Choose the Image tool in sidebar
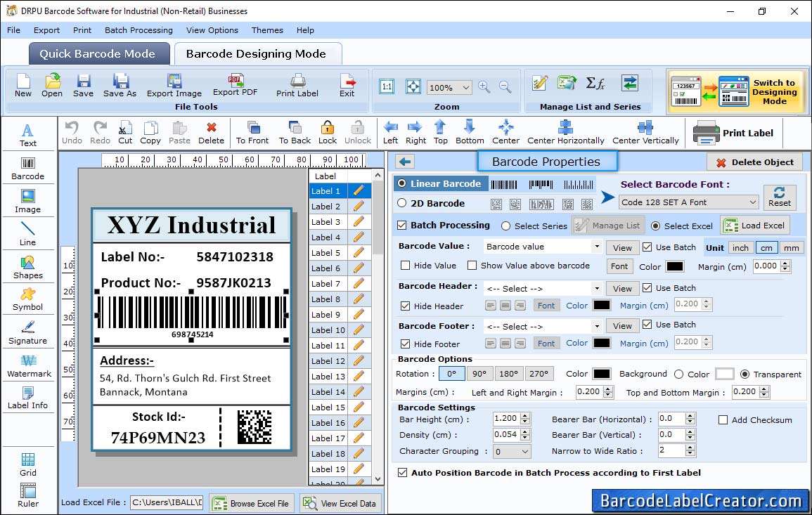Screen dimensions: 812x515 [28, 202]
